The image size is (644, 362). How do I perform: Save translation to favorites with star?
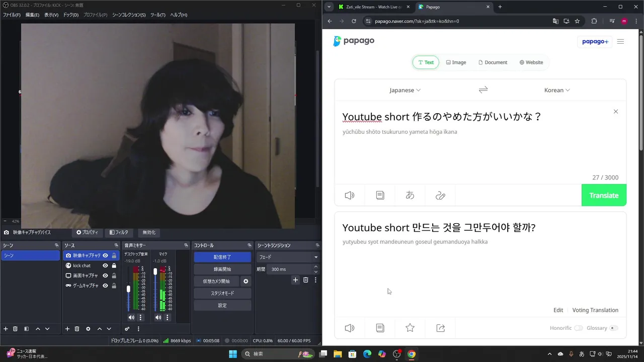(x=410, y=328)
